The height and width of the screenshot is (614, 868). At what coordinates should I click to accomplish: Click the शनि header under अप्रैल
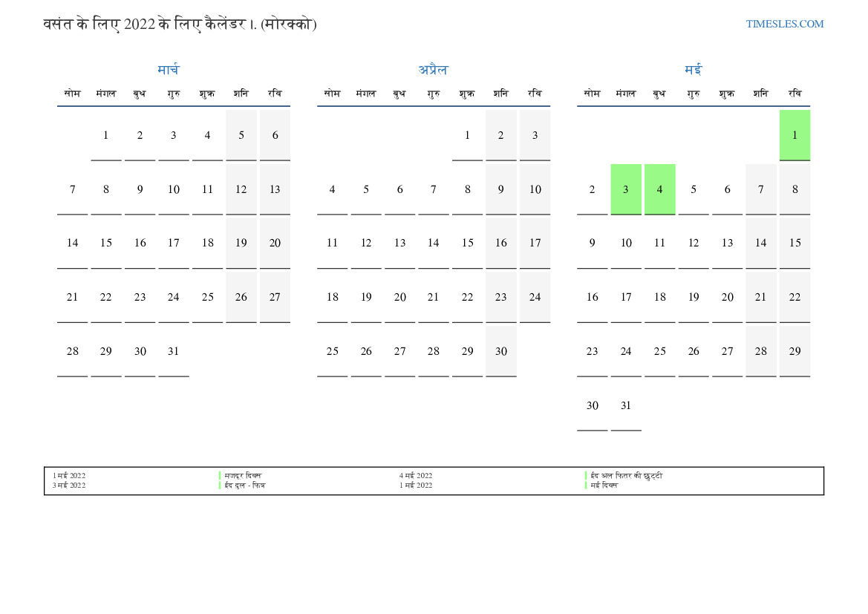[x=501, y=94]
